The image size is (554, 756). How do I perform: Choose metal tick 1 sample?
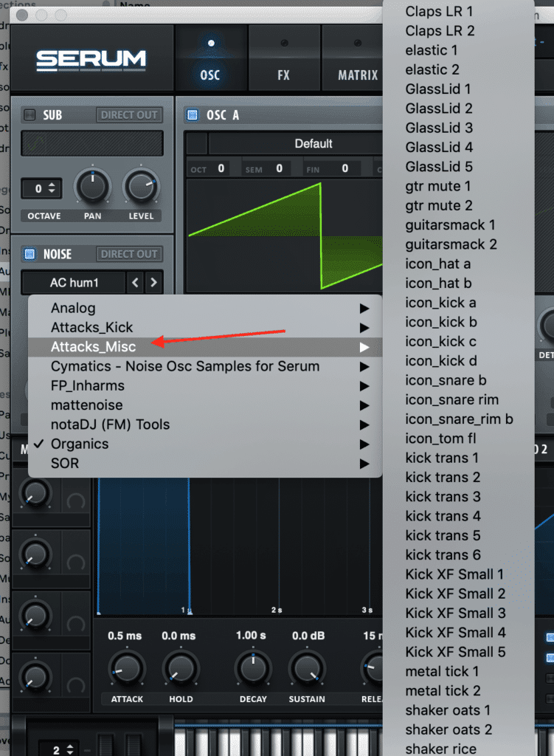458,671
